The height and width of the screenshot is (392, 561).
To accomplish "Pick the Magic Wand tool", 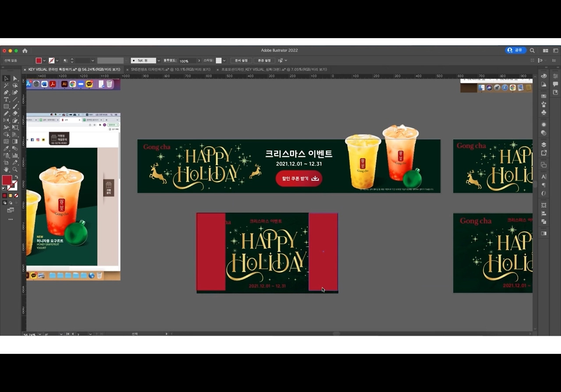I will 6,86.
